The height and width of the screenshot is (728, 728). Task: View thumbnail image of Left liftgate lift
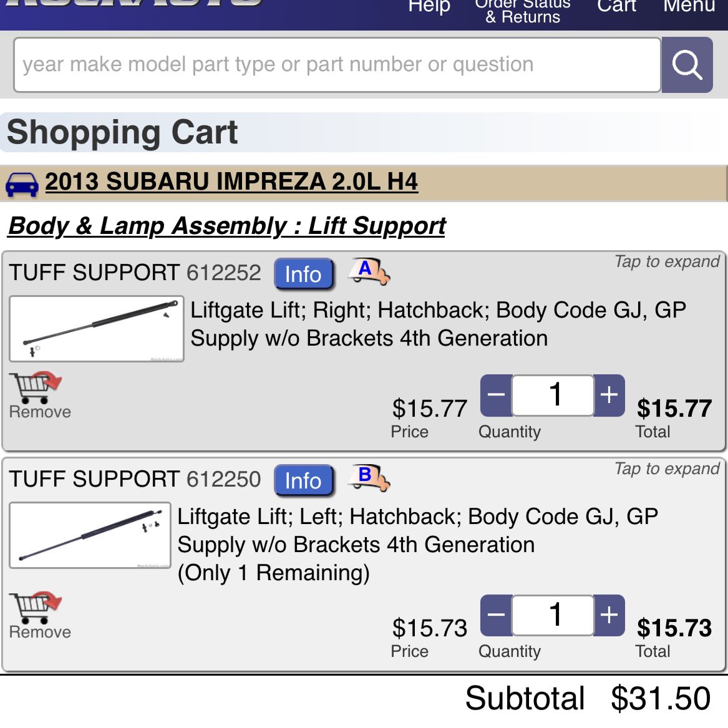coord(90,535)
